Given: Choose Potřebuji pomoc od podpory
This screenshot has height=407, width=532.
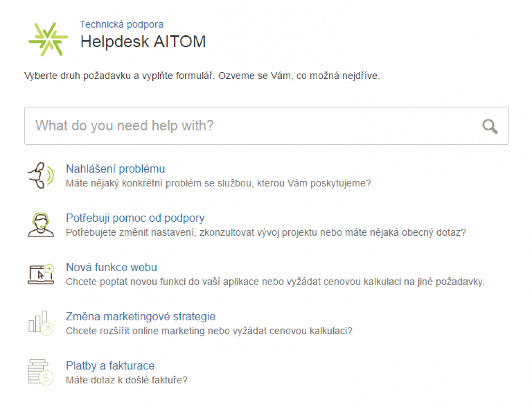Looking at the screenshot, I should (135, 218).
